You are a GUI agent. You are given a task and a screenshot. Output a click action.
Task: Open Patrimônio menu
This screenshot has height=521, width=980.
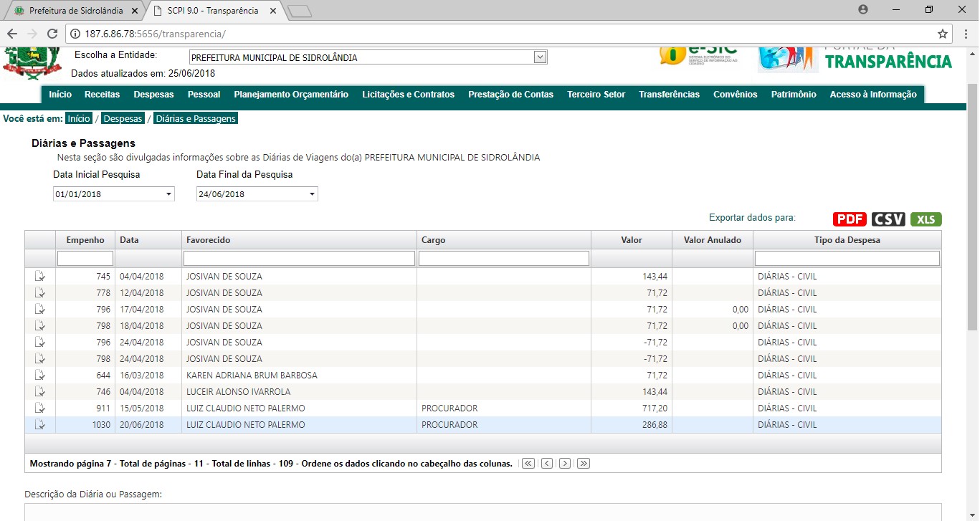click(794, 95)
